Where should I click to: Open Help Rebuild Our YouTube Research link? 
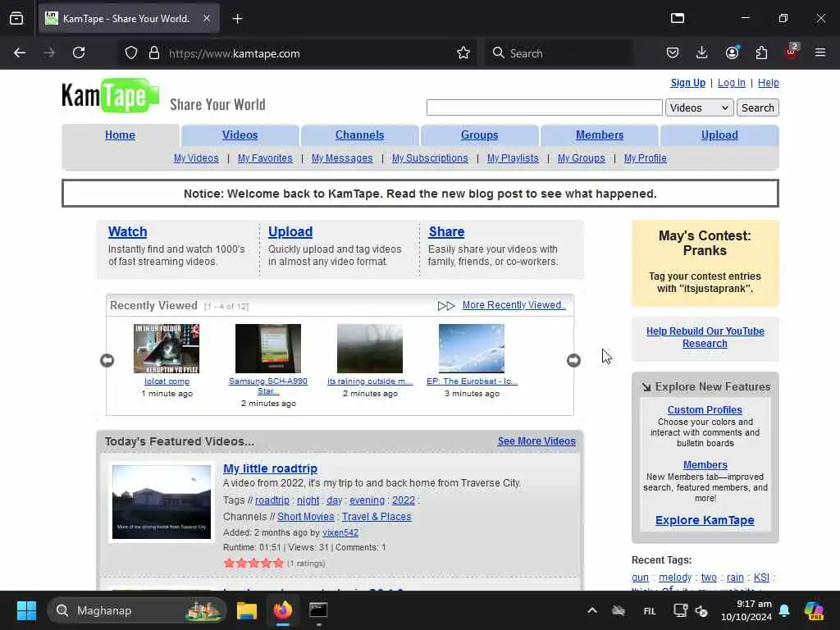coord(705,337)
